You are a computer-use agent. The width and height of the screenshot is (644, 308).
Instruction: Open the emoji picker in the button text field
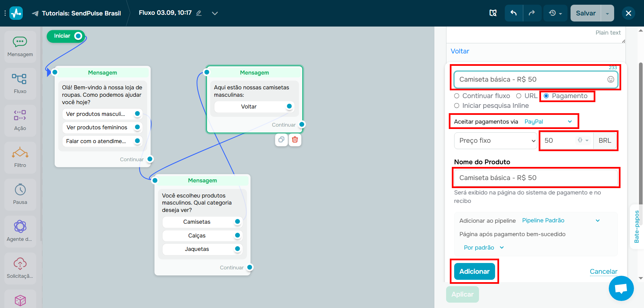point(611,79)
